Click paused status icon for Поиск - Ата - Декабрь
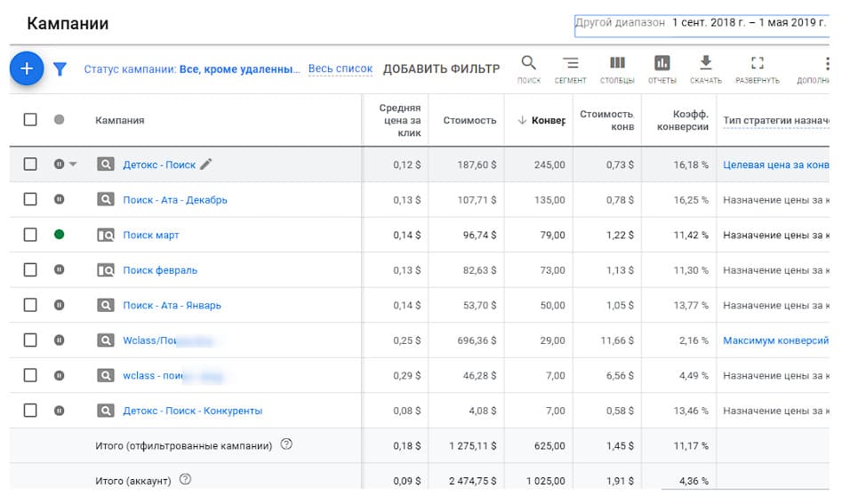 pyautogui.click(x=59, y=199)
